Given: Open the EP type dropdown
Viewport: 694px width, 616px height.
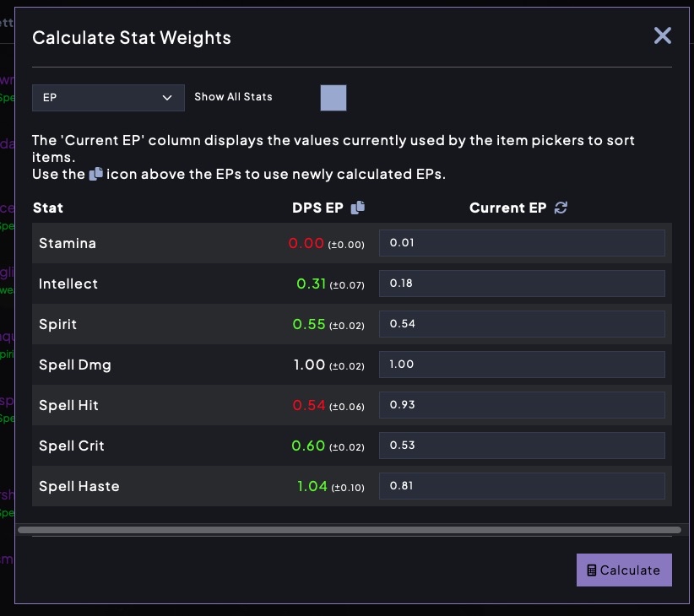Looking at the screenshot, I should click(x=108, y=98).
